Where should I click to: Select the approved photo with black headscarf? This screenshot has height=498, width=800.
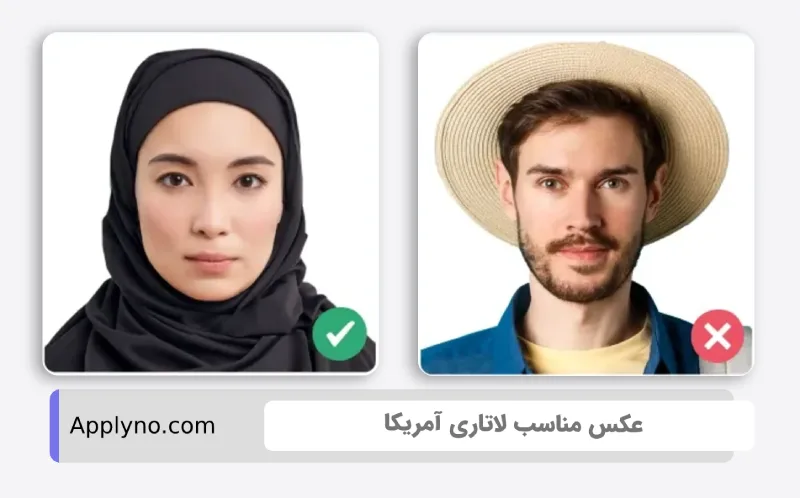(x=210, y=203)
